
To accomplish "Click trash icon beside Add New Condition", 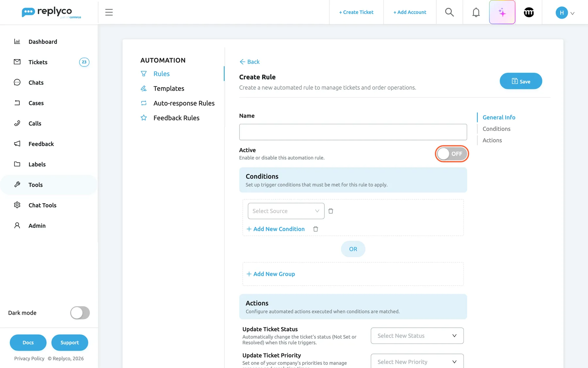I will pyautogui.click(x=316, y=229).
